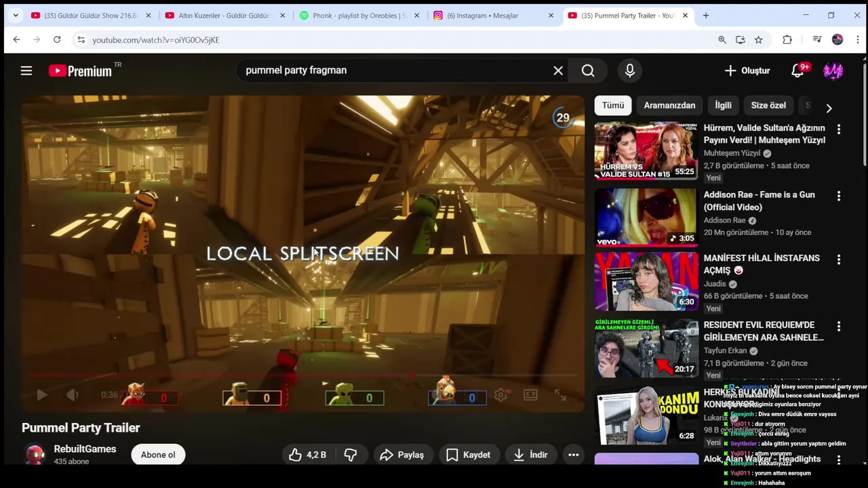
Task: Start voice search with microphone
Action: 630,70
